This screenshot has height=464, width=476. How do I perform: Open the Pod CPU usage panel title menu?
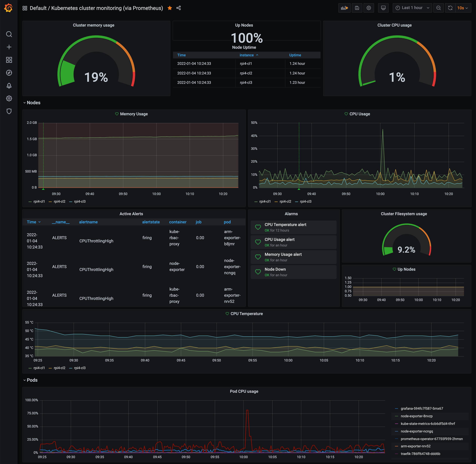click(x=244, y=391)
